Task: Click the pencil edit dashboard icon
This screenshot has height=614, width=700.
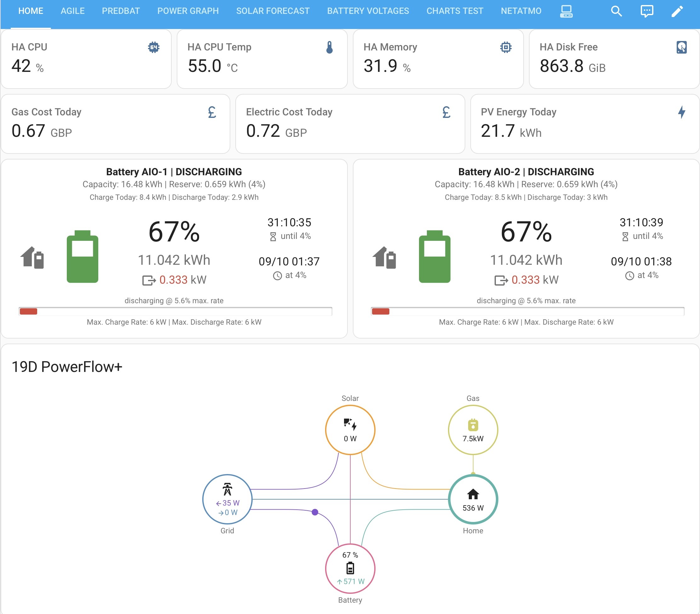Action: pos(677,11)
